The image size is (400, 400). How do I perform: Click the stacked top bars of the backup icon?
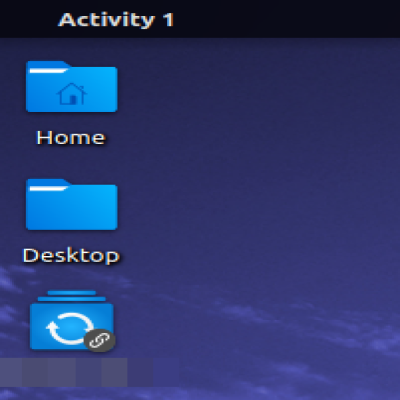pos(72,296)
